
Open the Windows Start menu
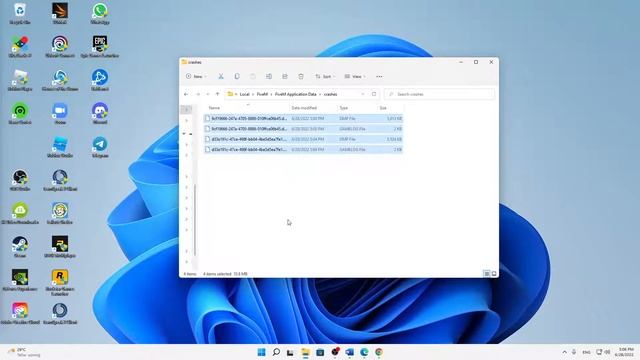261,352
